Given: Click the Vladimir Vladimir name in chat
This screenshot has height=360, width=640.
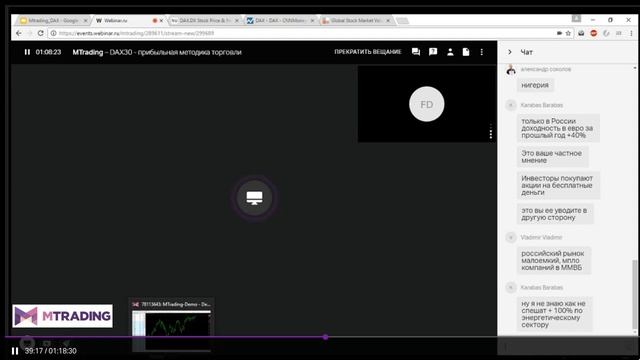Looking at the screenshot, I should point(541,238).
